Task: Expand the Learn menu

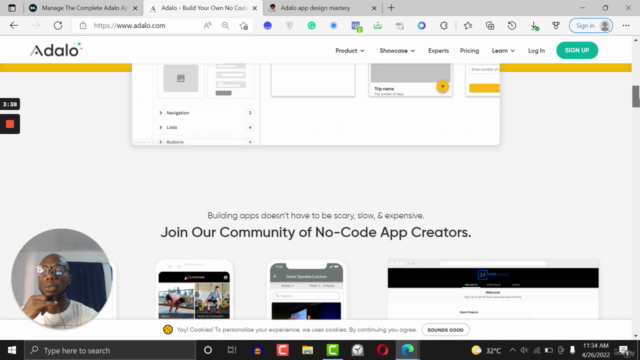Action: point(503,51)
